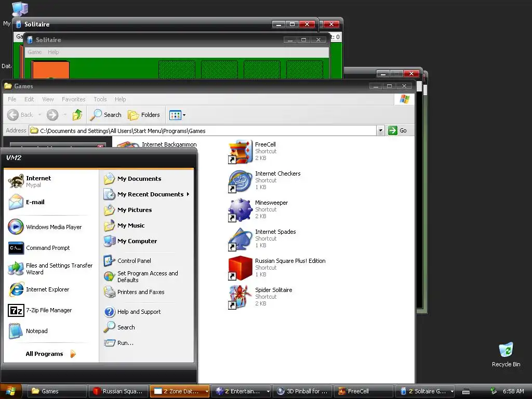Open the Tools menu

[100, 99]
